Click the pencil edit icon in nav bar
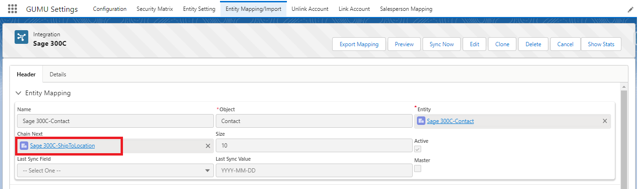Viewport: 644px width, 189px height. click(631, 9)
